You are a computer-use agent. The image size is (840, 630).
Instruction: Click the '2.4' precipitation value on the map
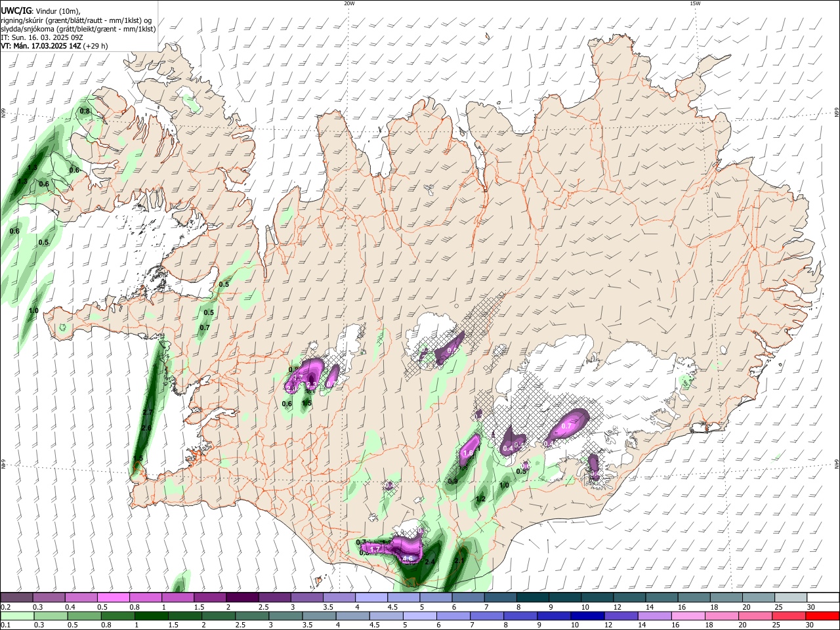pos(430,562)
